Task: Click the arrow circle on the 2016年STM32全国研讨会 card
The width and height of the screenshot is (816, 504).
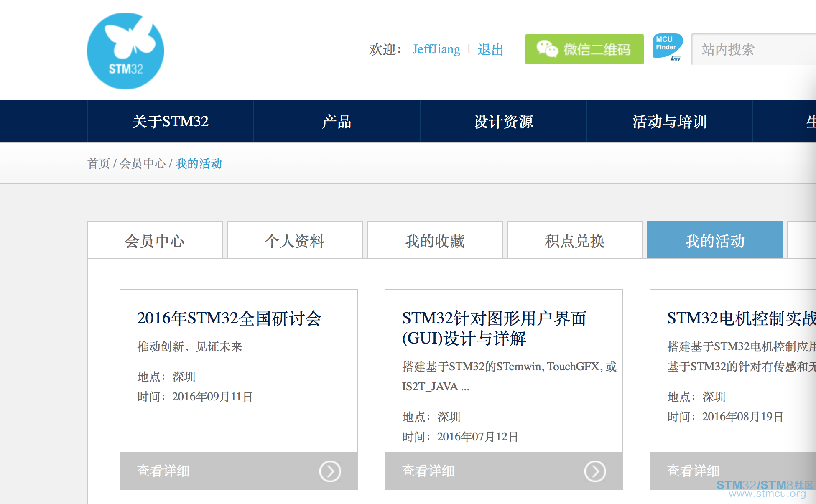Action: [330, 471]
